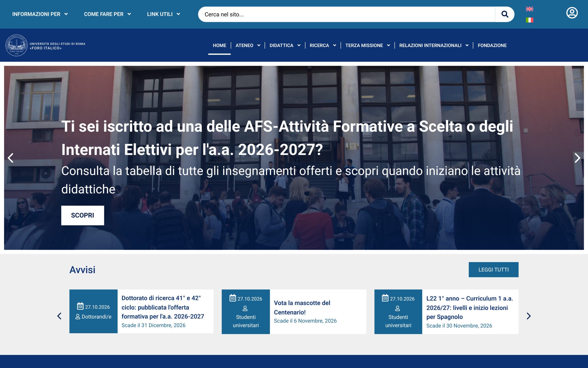
Task: Click the LEGGI TUTTI button
Action: (493, 270)
